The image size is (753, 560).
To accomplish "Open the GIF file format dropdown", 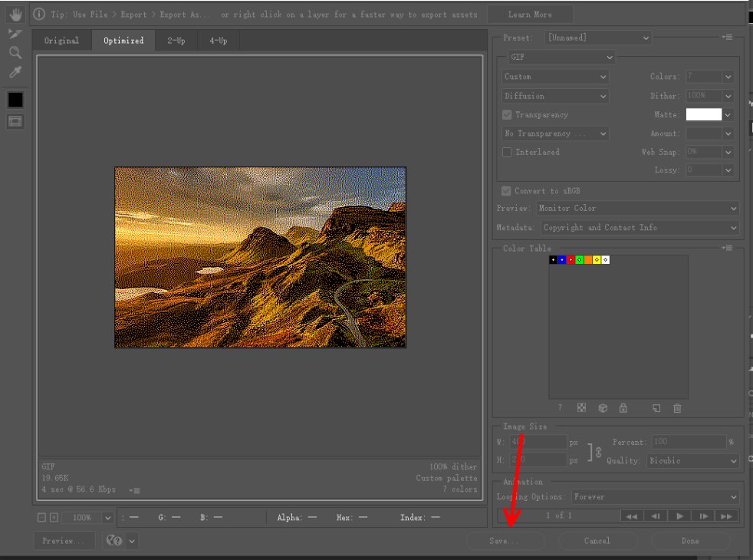I will (x=562, y=58).
